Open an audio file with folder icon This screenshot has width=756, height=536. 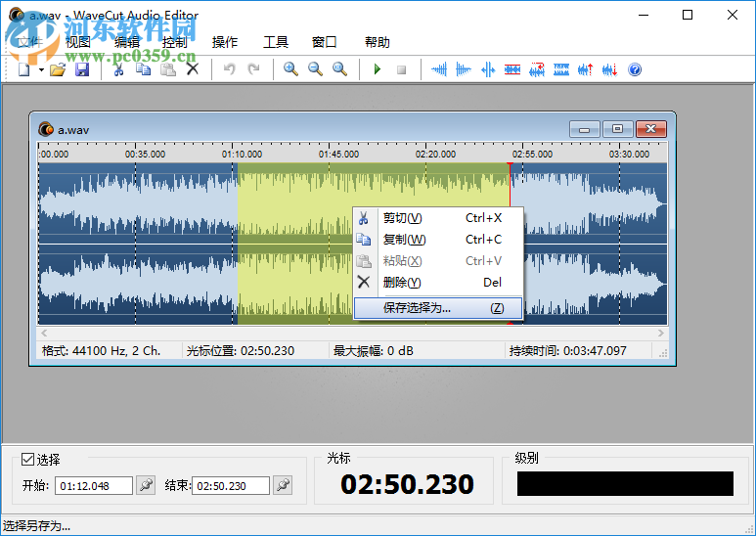tap(58, 69)
